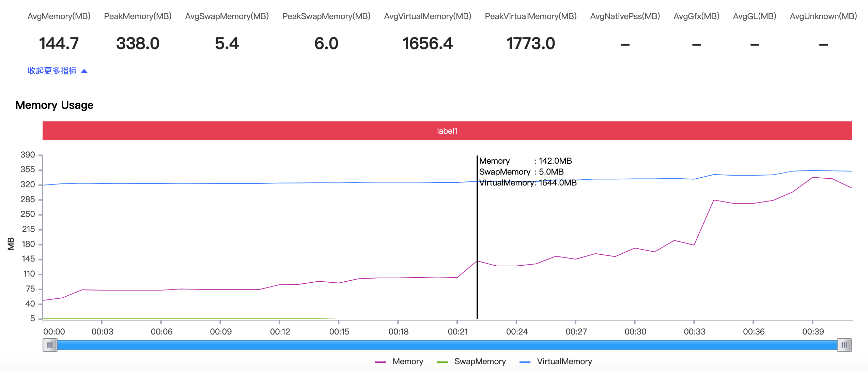Click the green SwapMemory legend line icon
Viewport: 868px width, 371px height.
(x=442, y=362)
